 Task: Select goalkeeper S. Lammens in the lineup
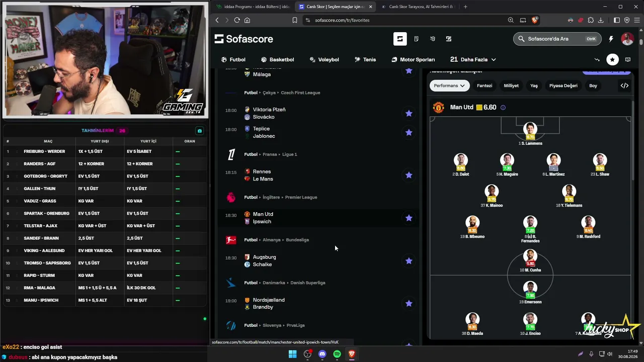pyautogui.click(x=530, y=134)
